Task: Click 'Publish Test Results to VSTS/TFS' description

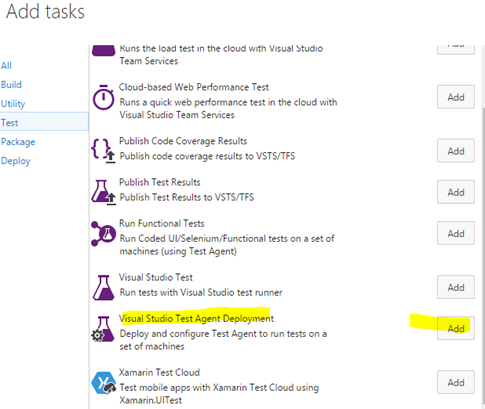Action: pos(187,197)
